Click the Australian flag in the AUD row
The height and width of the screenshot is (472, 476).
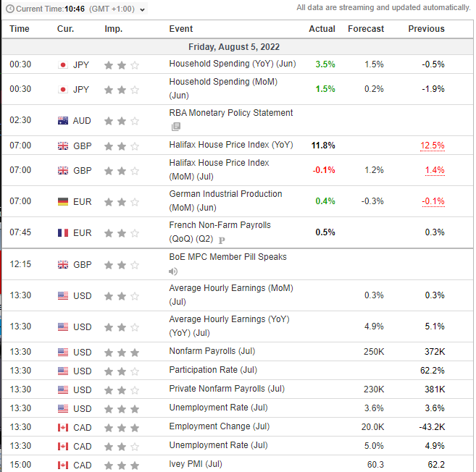(63, 121)
